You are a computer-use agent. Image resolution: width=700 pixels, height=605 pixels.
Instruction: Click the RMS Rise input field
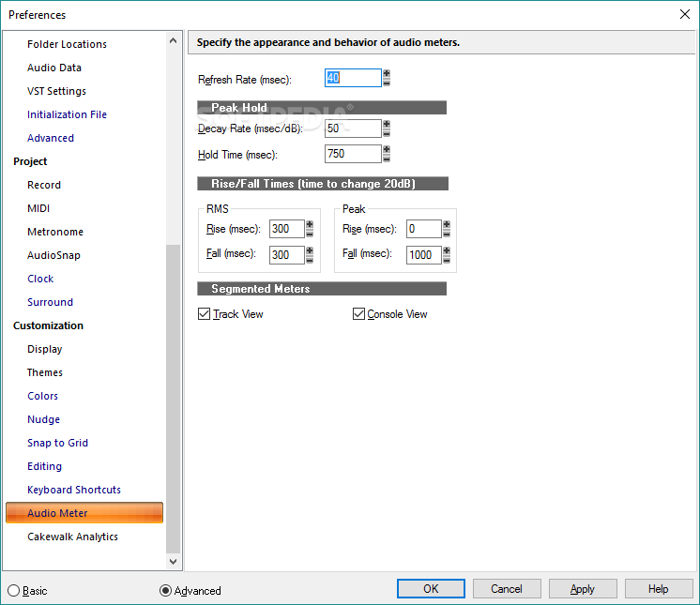[x=286, y=229]
